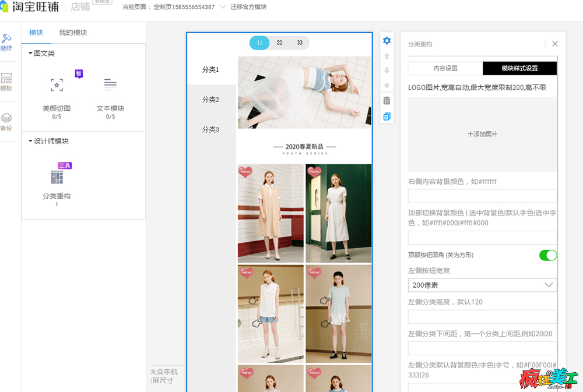Close the 分类重构 settings panel
The height and width of the screenshot is (392, 583).
point(555,44)
